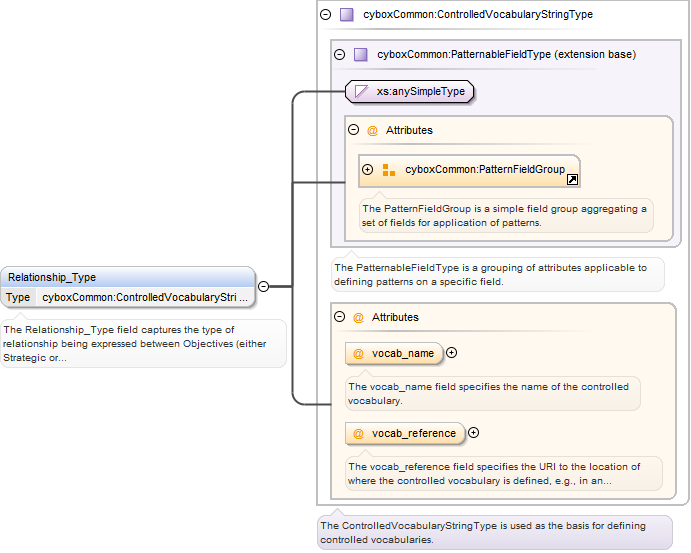Click the orange PatternFieldGroup group icon

point(388,170)
